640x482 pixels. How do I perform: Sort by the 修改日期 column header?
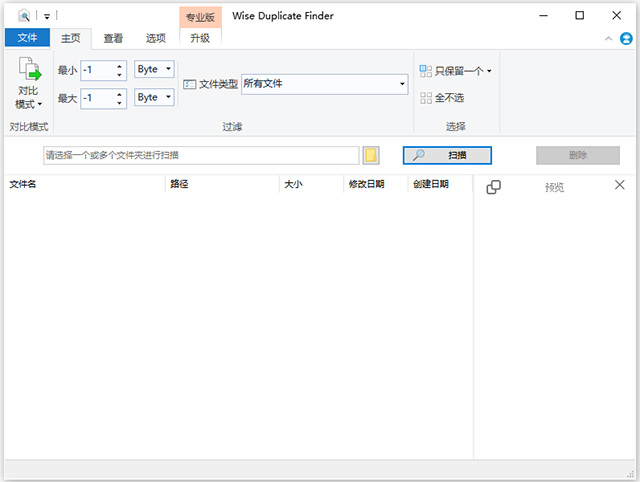point(376,184)
